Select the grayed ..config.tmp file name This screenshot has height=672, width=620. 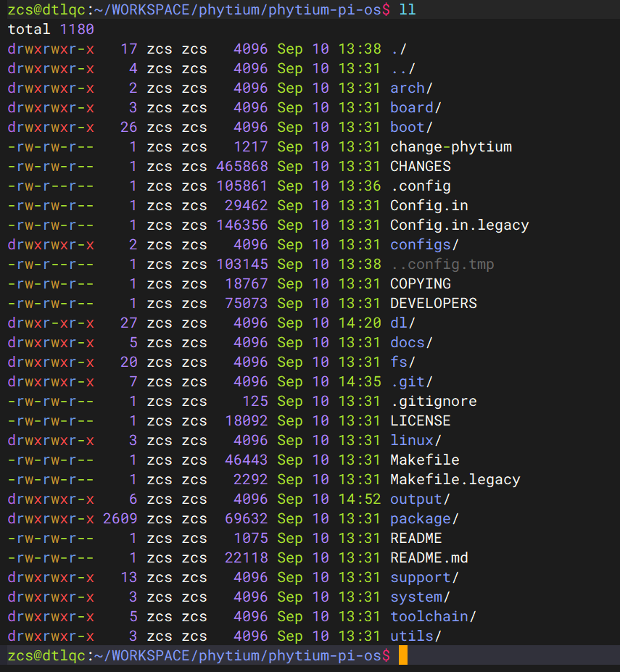[x=442, y=264]
